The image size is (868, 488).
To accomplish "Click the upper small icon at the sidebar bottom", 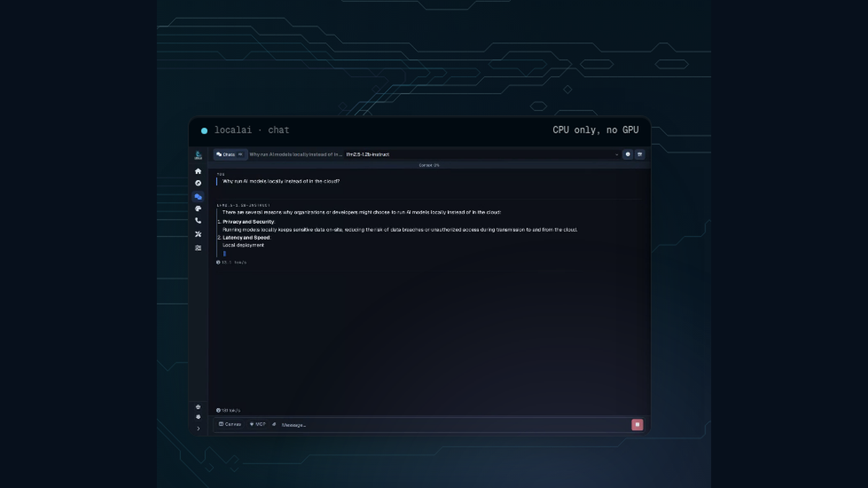I will coord(198,407).
